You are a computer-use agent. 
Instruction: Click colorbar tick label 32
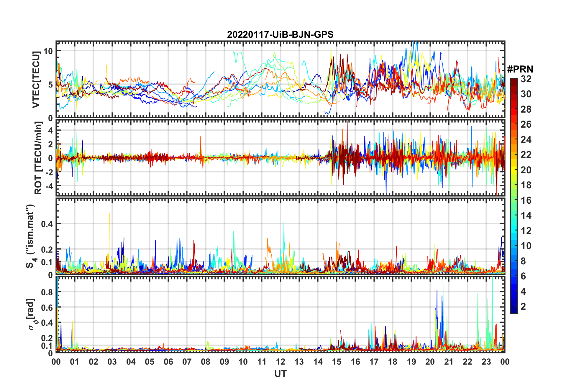[526, 79]
